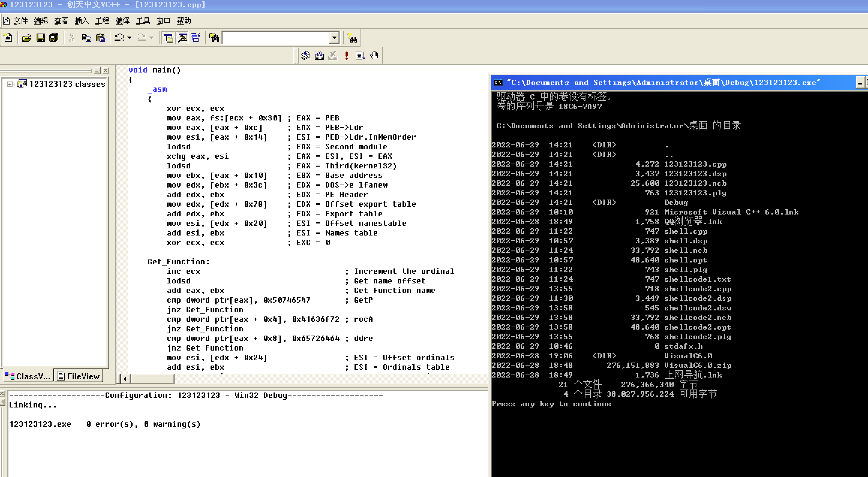Click 'VisualC6.0.zip' in the console listing
The width and height of the screenshot is (868, 477).
tap(698, 365)
